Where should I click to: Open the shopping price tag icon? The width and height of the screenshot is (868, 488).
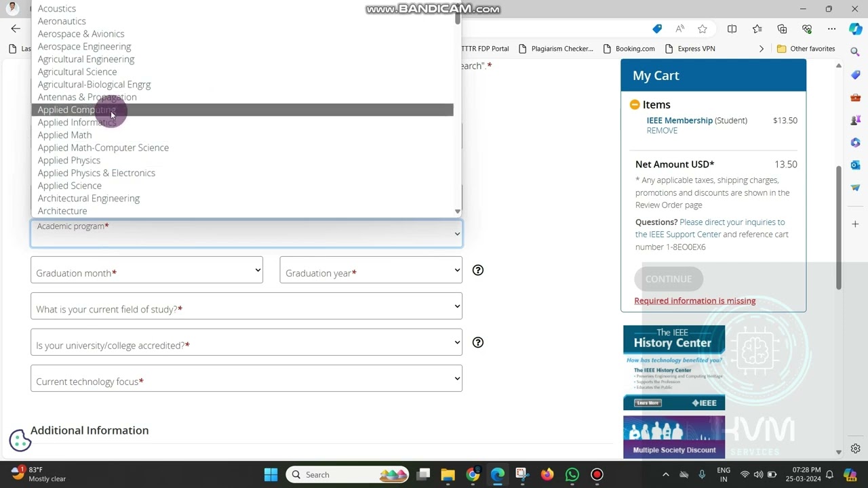click(657, 29)
